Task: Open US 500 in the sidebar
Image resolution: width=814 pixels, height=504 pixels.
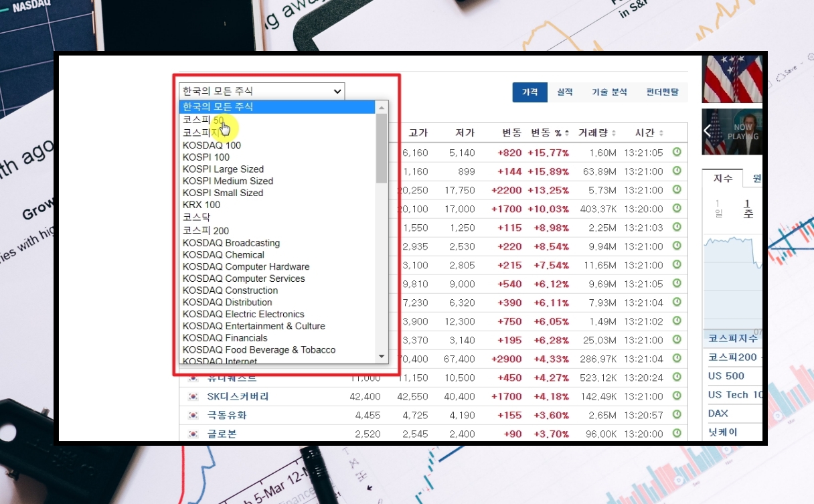Action: click(726, 376)
